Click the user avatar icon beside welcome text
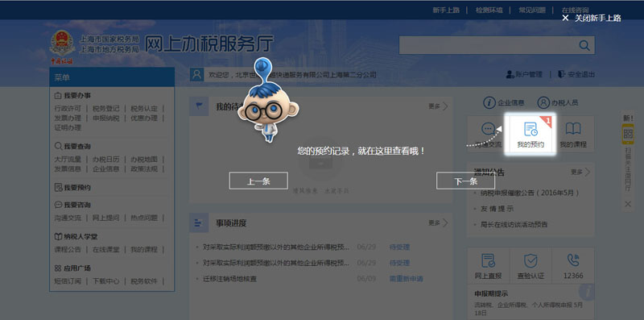 (196, 74)
